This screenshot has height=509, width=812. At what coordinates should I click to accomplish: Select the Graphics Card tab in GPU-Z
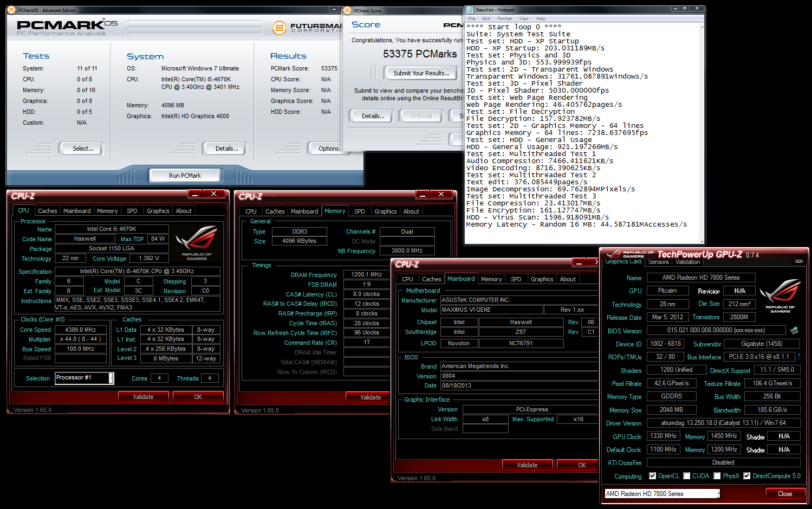(623, 262)
